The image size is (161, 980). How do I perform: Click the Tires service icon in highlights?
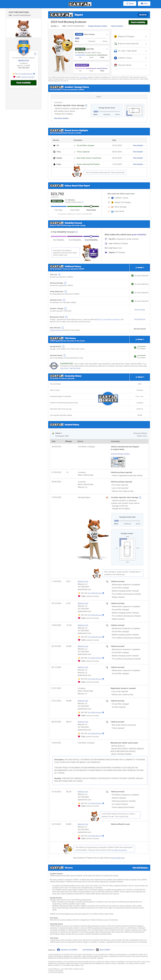pos(54,152)
